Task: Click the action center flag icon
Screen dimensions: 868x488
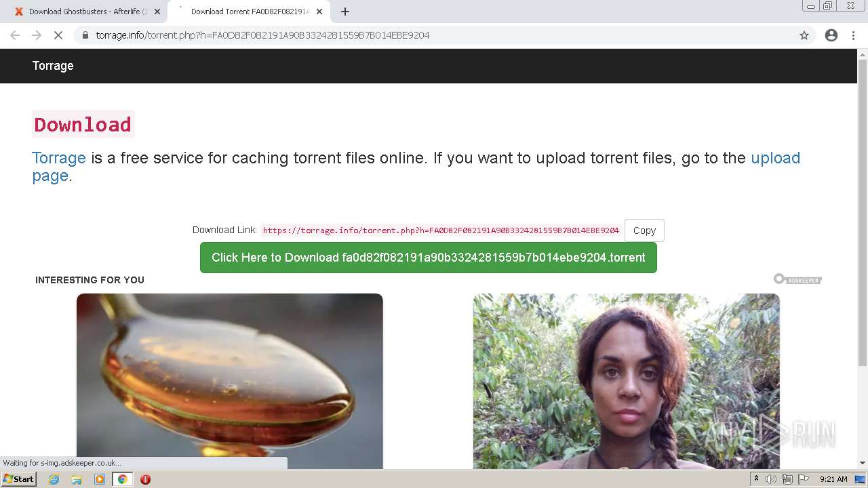Action: [804, 479]
